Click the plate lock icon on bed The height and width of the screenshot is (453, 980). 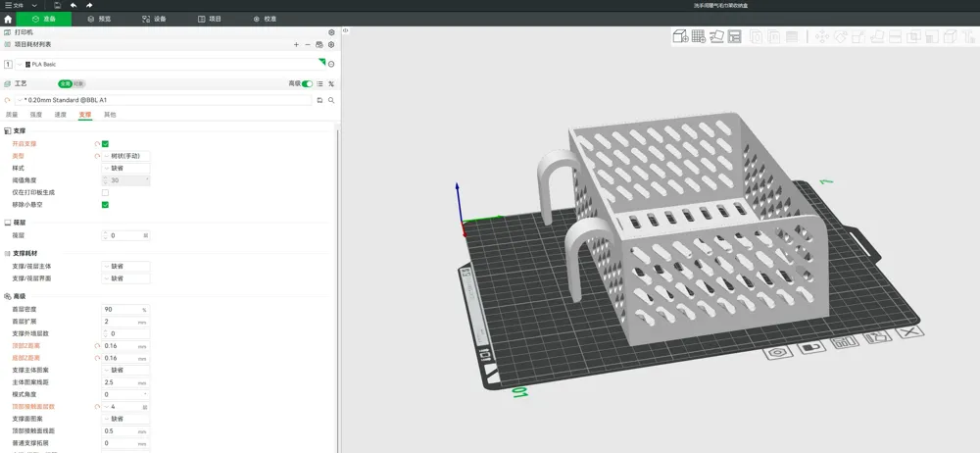[809, 347]
